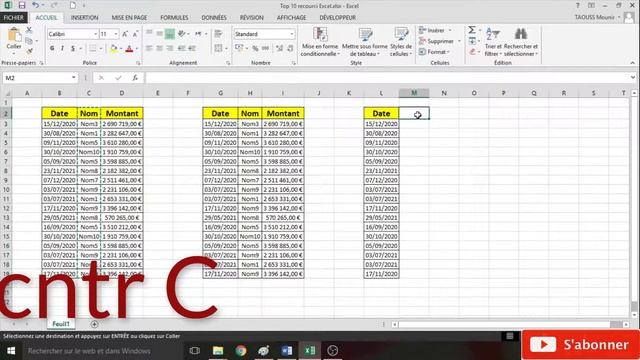Open the FICHIER tab
This screenshot has width=640, height=360.
pyautogui.click(x=14, y=18)
